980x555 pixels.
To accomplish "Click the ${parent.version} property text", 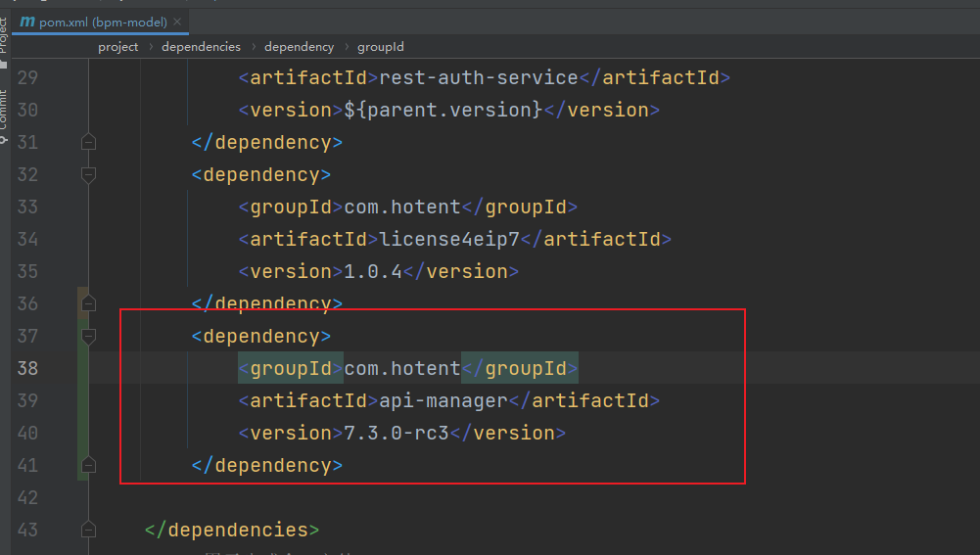I will point(443,111).
